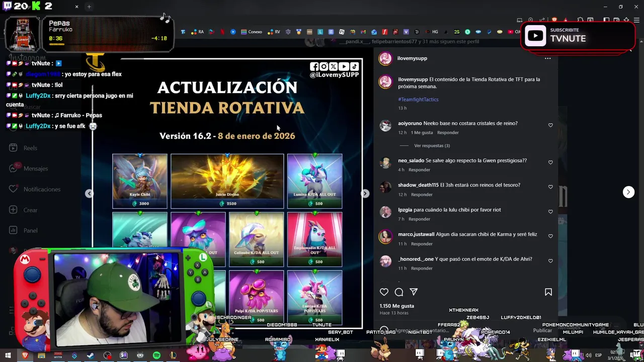Image resolution: width=644 pixels, height=362 pixels.
Task: Click ilovemysupp avatar in post header
Action: [385, 58]
